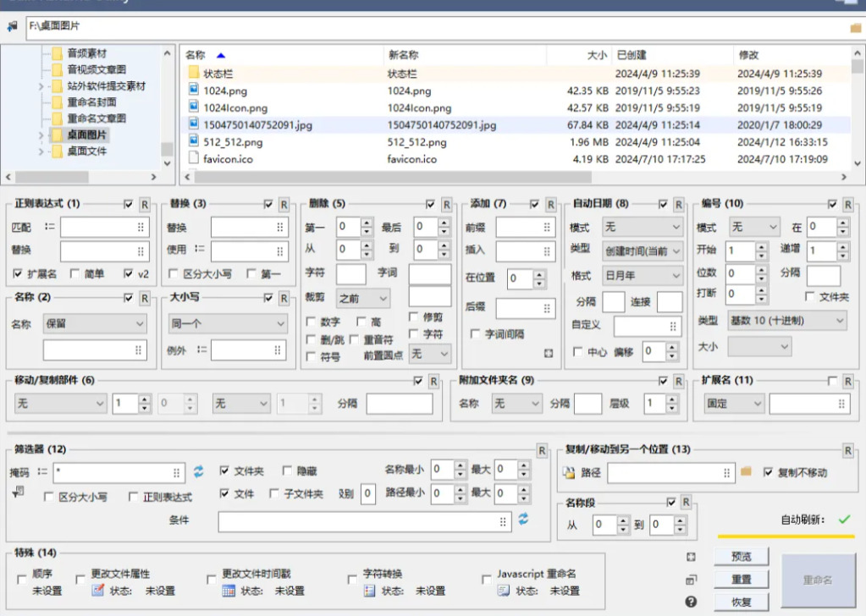
Task: Enable the 区分大小写 checkbox in 替换 panel
Action: (x=173, y=274)
